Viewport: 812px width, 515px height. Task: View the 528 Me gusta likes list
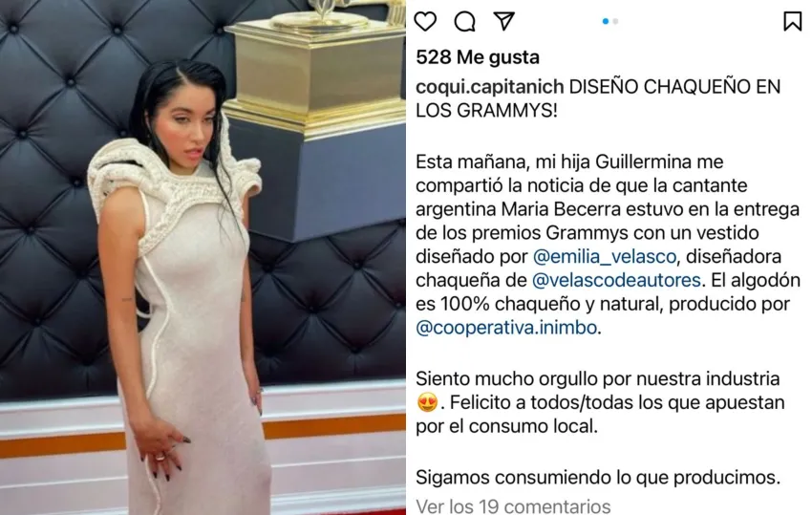(x=478, y=57)
